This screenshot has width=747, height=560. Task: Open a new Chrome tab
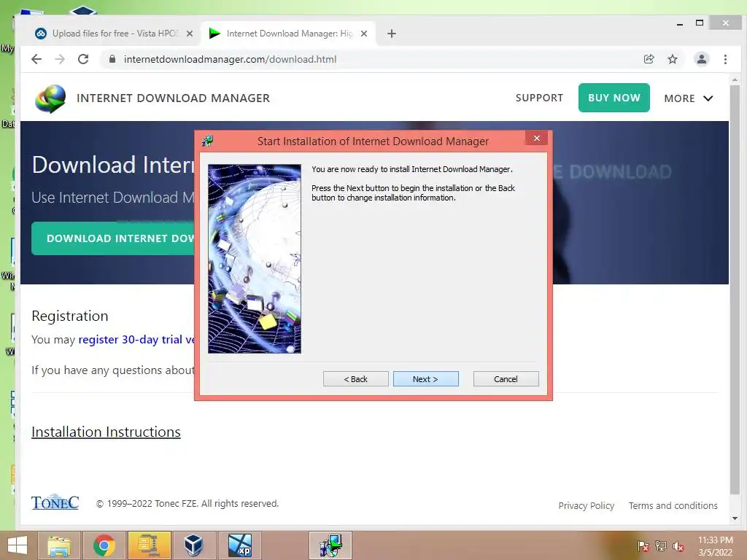coord(392,34)
